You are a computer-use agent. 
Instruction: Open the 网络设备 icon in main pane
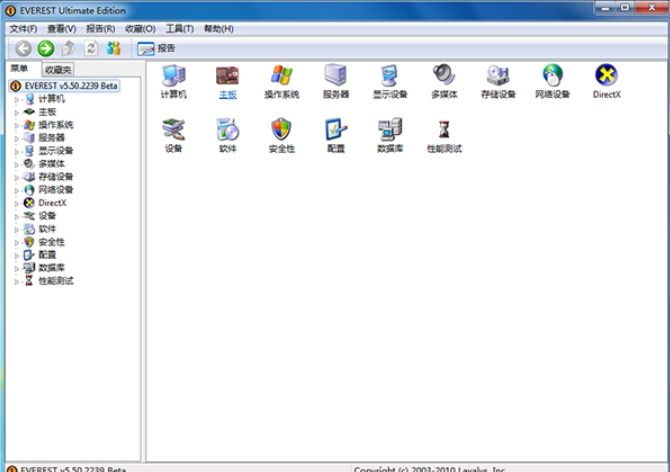pos(552,82)
